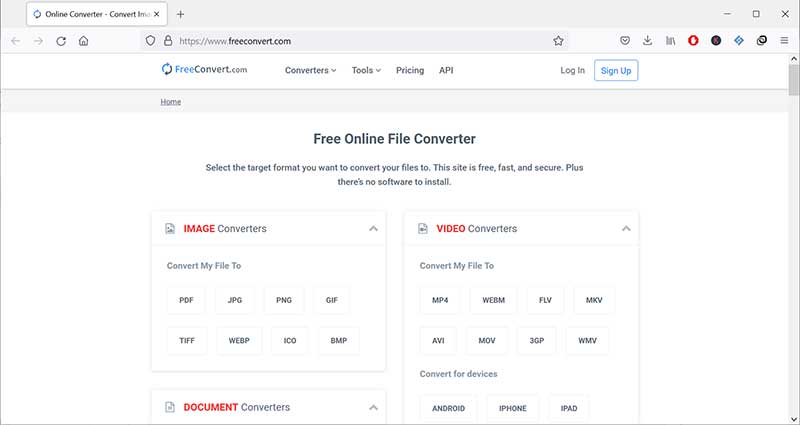Screen dimensions: 800x425
Task: Open Firefox hamburger menu
Action: coord(785,41)
